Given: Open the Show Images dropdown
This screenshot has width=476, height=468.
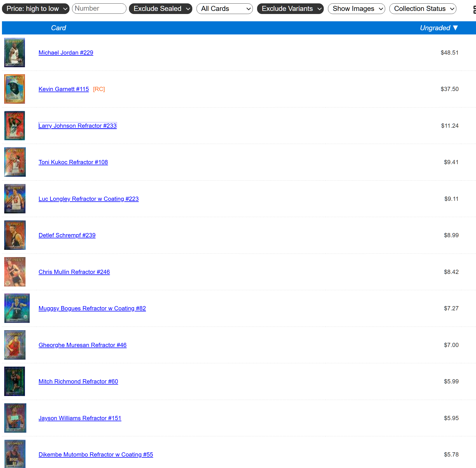Looking at the screenshot, I should [356, 9].
